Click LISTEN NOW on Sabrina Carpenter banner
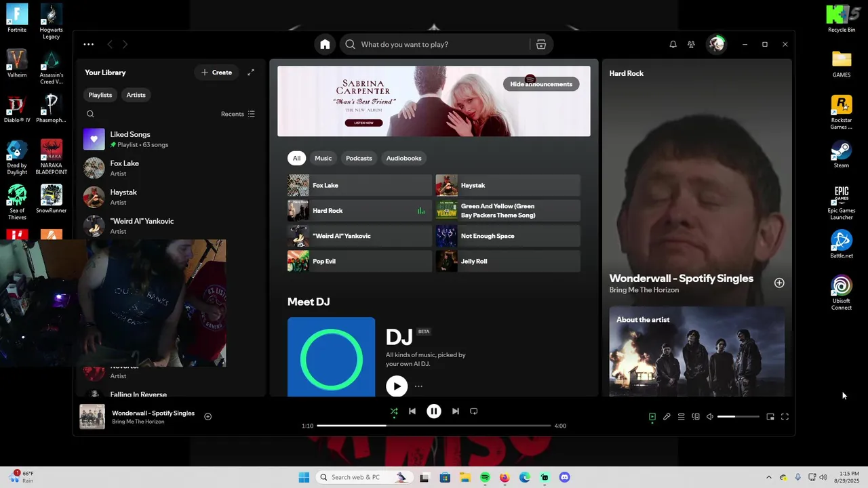The image size is (868, 488). click(x=363, y=123)
